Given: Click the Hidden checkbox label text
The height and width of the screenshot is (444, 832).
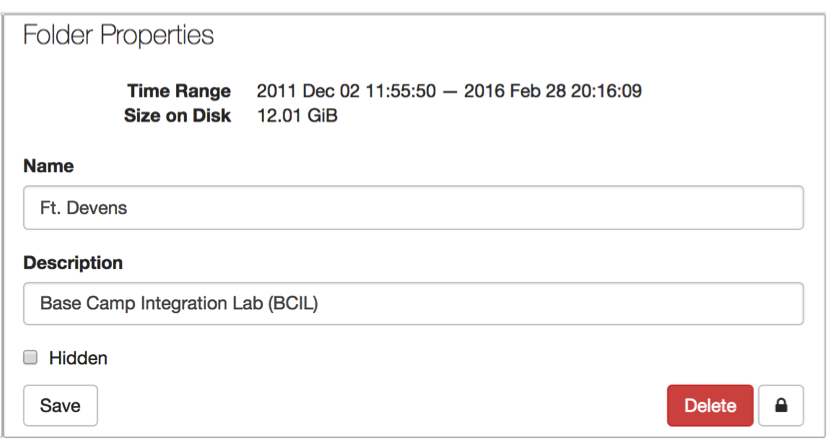Looking at the screenshot, I should pos(78,358).
